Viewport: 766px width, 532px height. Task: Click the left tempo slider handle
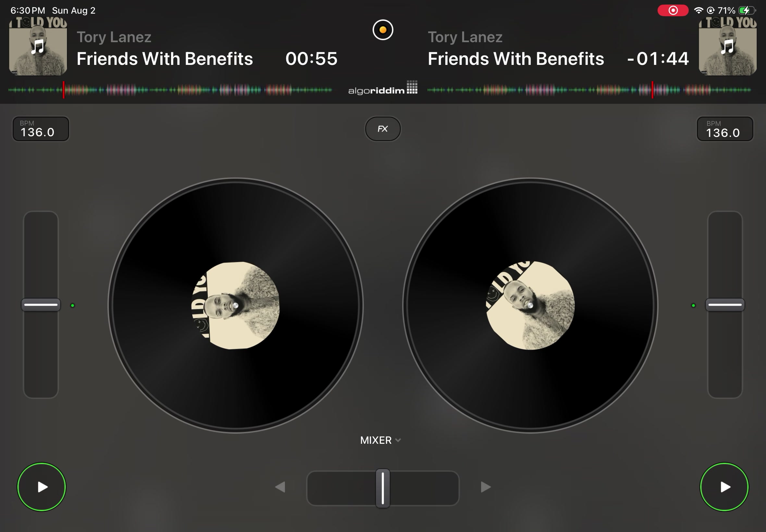[41, 305]
